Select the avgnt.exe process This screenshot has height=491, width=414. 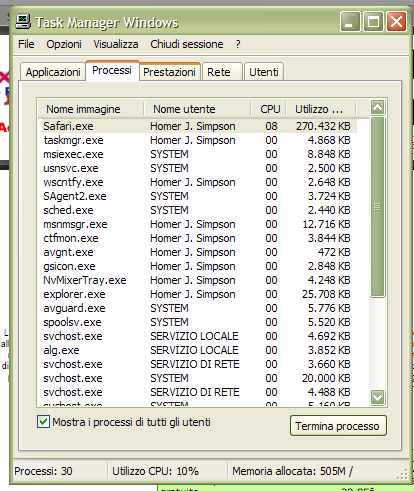(x=199, y=252)
